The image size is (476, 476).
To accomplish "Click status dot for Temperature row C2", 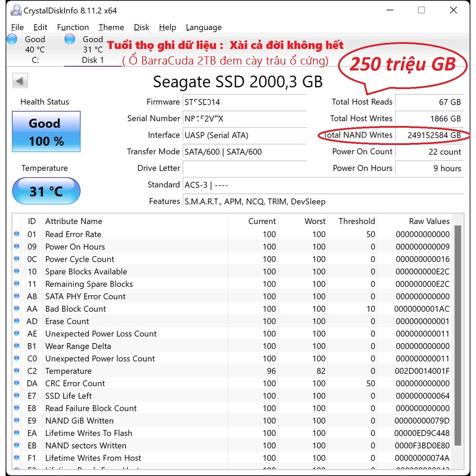I will (x=17, y=370).
